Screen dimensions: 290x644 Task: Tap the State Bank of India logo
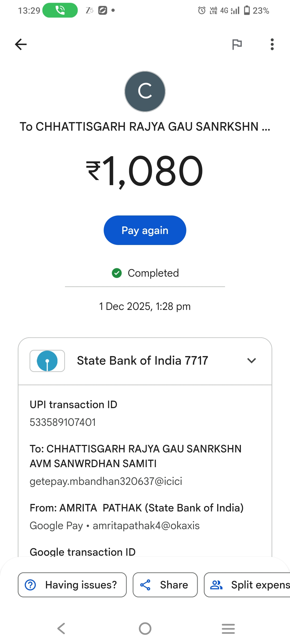pos(47,361)
